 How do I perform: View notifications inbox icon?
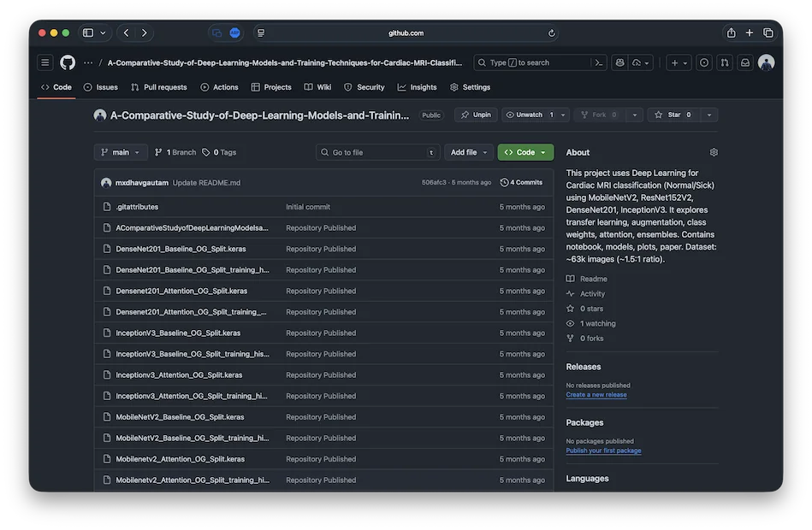pos(745,62)
